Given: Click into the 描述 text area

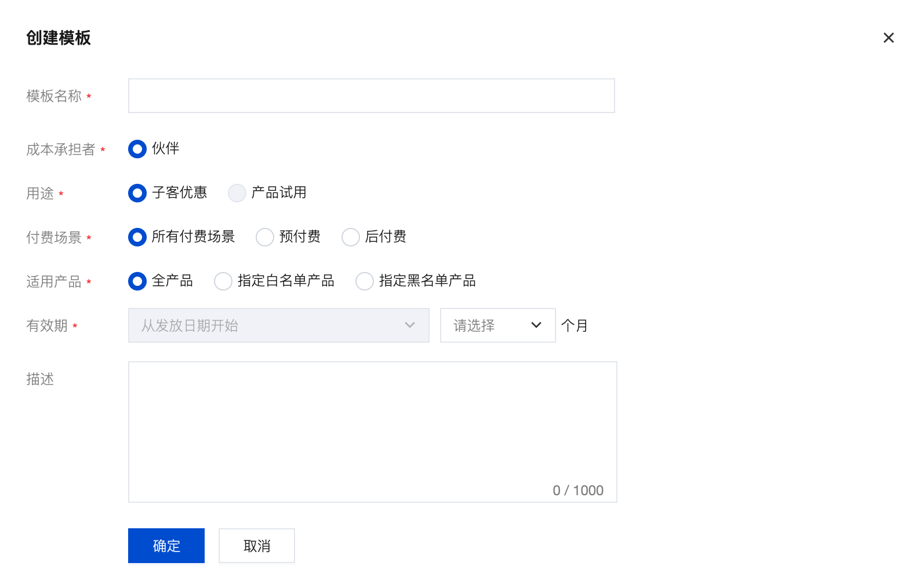Looking at the screenshot, I should tap(372, 432).
